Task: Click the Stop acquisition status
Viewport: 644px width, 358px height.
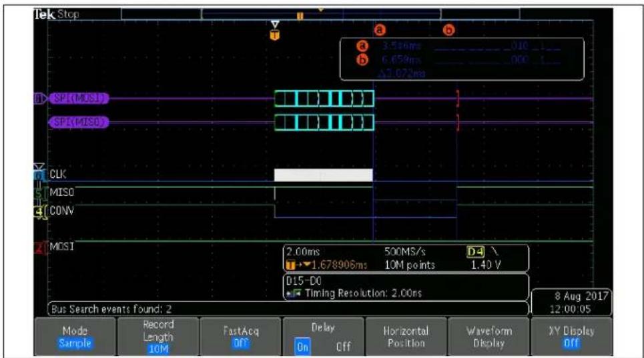Action: [x=68, y=15]
